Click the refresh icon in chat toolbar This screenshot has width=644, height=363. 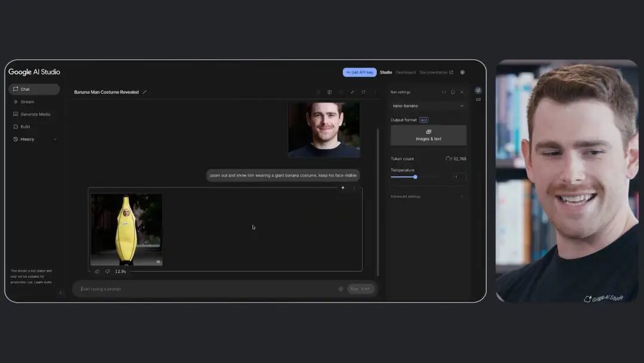363,92
